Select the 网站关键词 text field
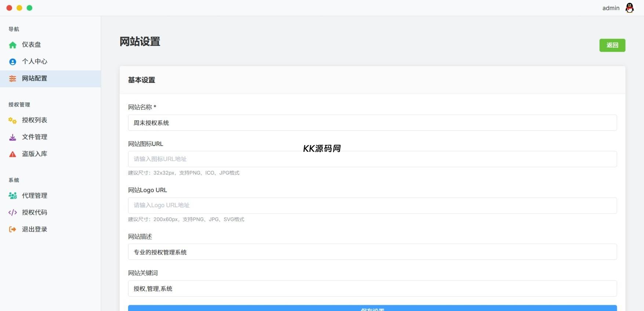The image size is (644, 311). pos(372,289)
